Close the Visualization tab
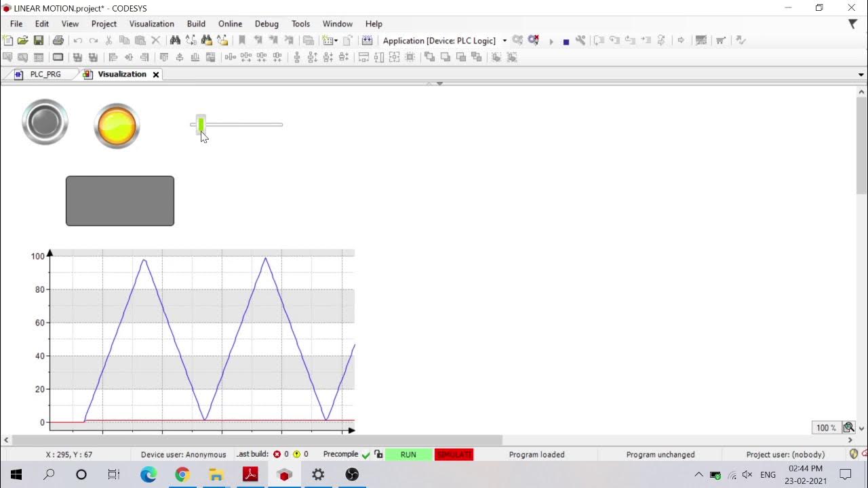Image resolution: width=868 pixels, height=488 pixels. 155,75
